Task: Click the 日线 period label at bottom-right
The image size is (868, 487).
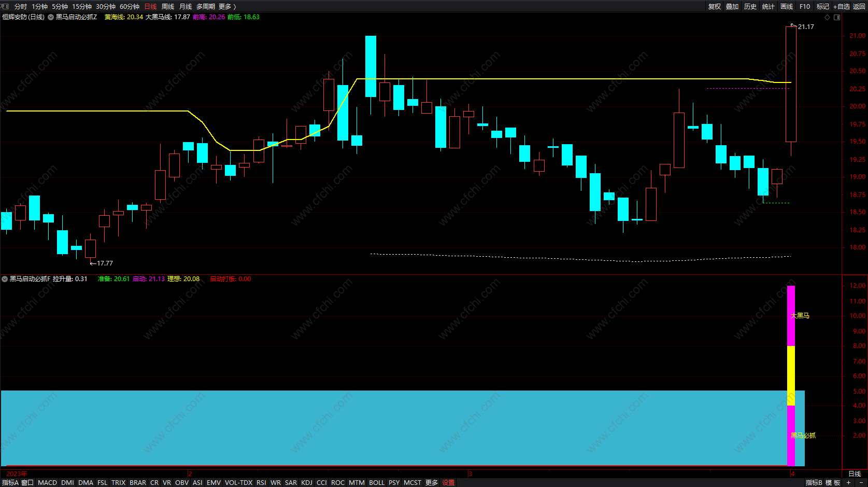Action: pyautogui.click(x=855, y=474)
